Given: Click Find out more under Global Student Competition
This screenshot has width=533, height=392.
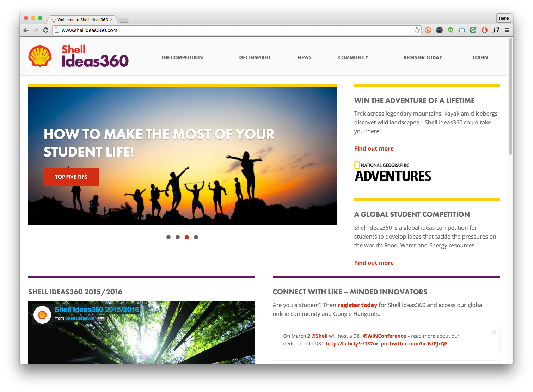Looking at the screenshot, I should click(374, 263).
